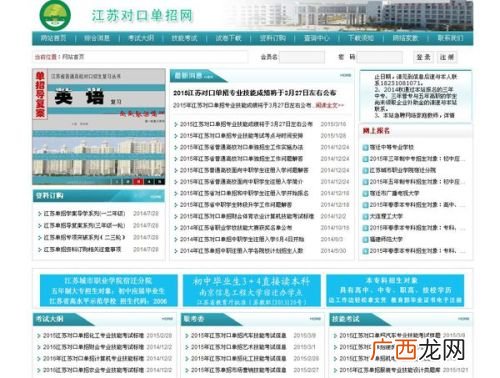Open 'more' in the bottom middle panel header
Screen dimensions: 500x378
(x=315, y=319)
